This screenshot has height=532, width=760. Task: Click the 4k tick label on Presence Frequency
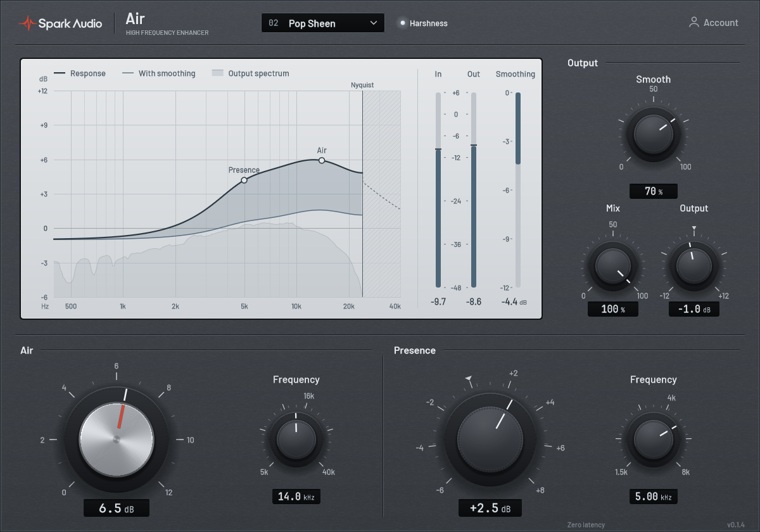tap(672, 398)
